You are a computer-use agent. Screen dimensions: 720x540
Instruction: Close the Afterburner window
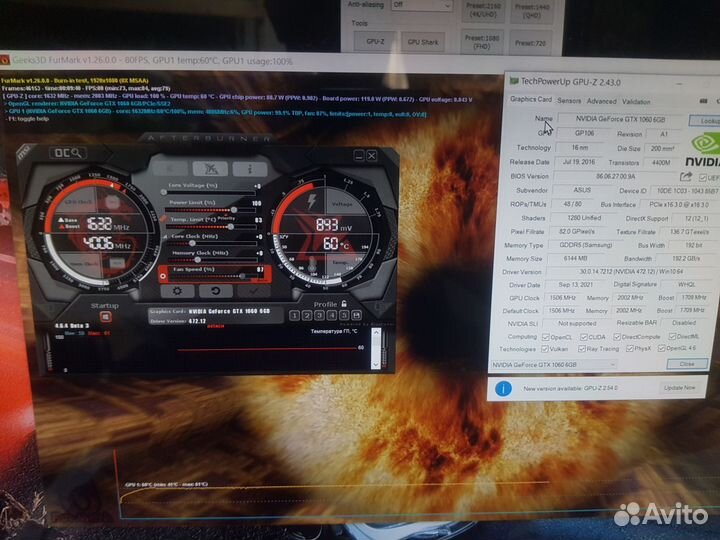[371, 155]
